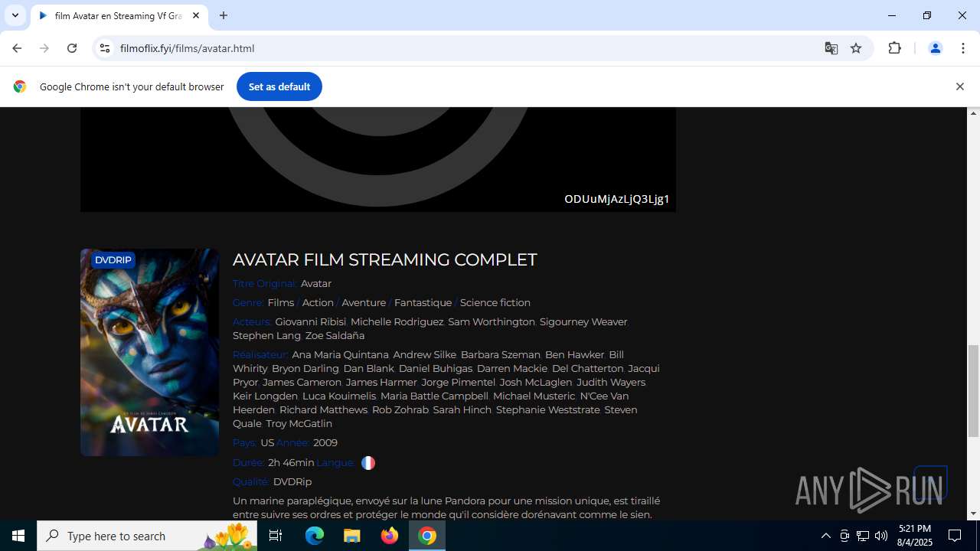This screenshot has height=551, width=980.
Task: Open the tab search dropdown arrow
Action: click(x=15, y=15)
